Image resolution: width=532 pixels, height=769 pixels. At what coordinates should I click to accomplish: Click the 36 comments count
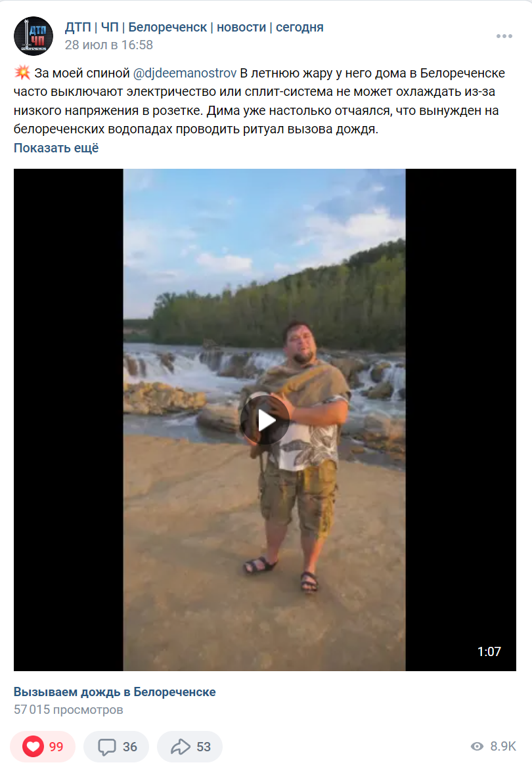[130, 747]
